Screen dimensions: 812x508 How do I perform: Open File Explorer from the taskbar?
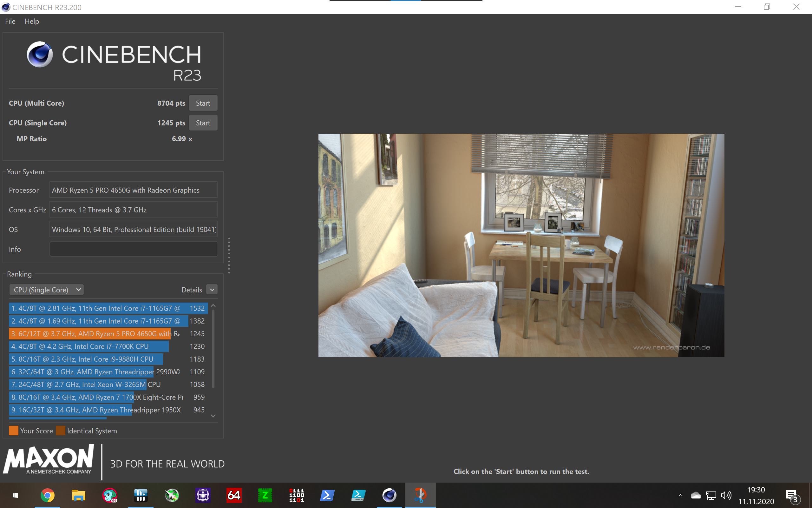(79, 495)
